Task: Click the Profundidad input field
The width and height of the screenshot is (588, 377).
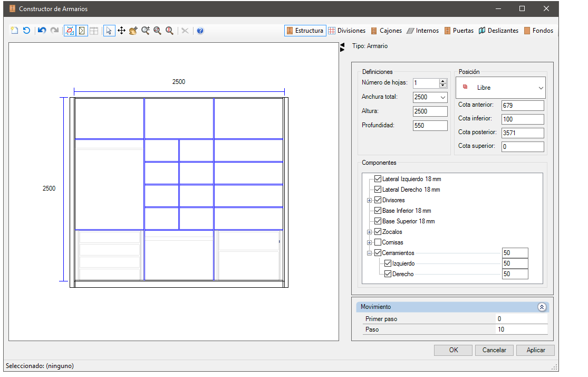Action: pyautogui.click(x=430, y=126)
